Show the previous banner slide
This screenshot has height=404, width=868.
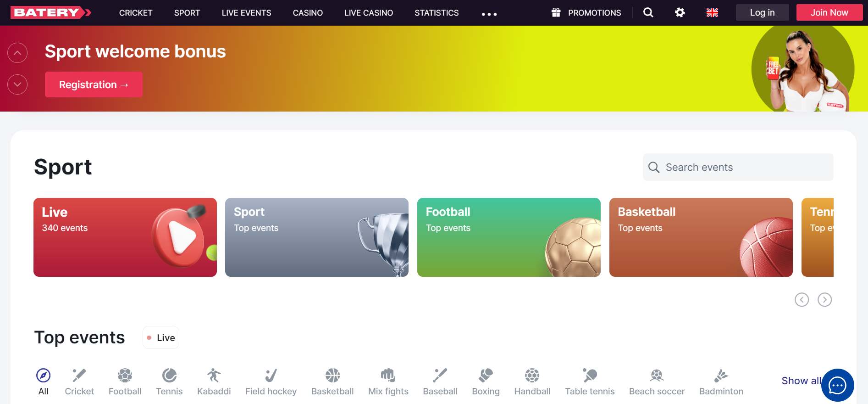coord(17,53)
